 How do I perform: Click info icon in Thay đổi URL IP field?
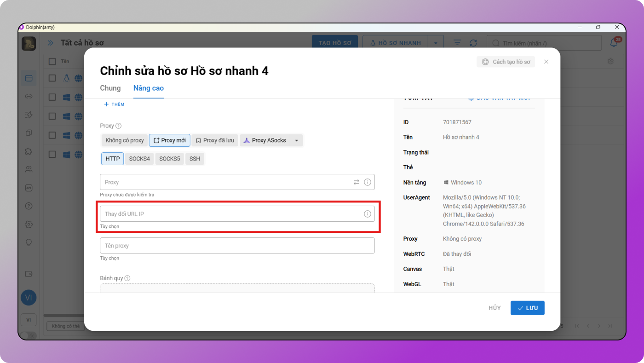pyautogui.click(x=367, y=214)
